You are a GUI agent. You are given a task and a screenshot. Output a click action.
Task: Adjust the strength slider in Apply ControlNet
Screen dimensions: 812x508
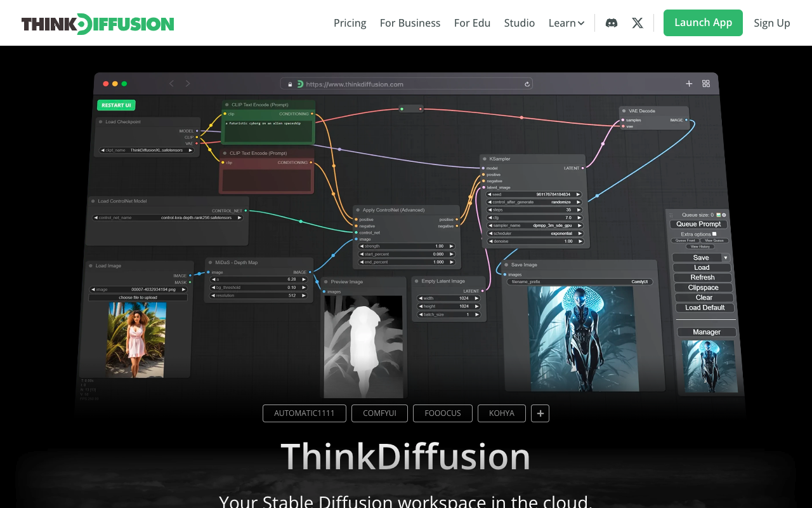(x=407, y=246)
